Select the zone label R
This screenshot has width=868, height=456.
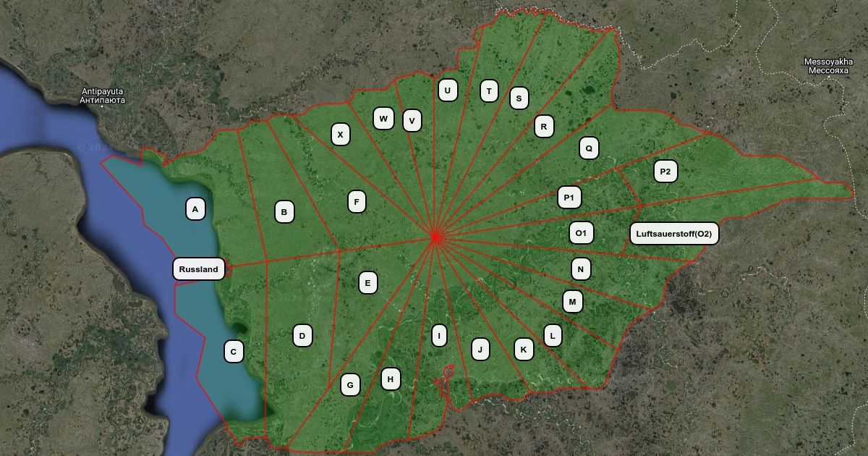(544, 126)
